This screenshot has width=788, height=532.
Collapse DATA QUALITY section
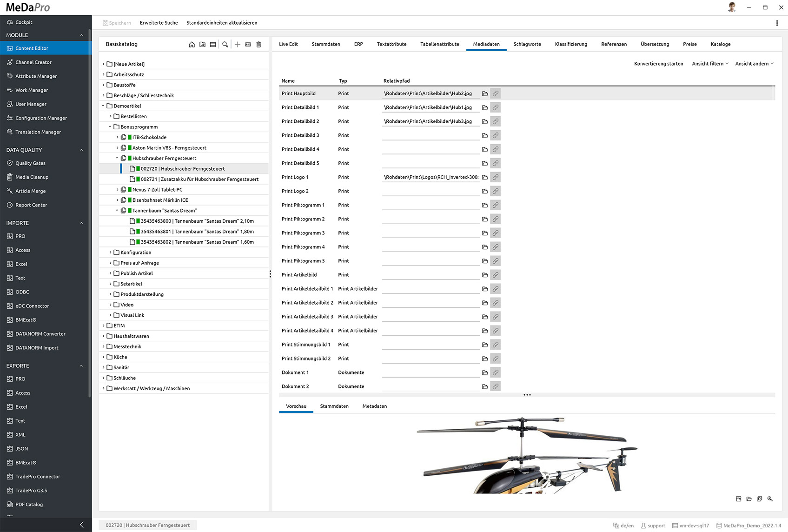(x=81, y=150)
